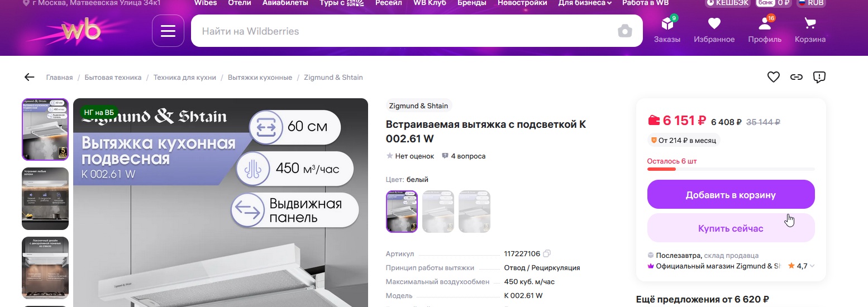Go to Главная breadcrumb

click(59, 78)
